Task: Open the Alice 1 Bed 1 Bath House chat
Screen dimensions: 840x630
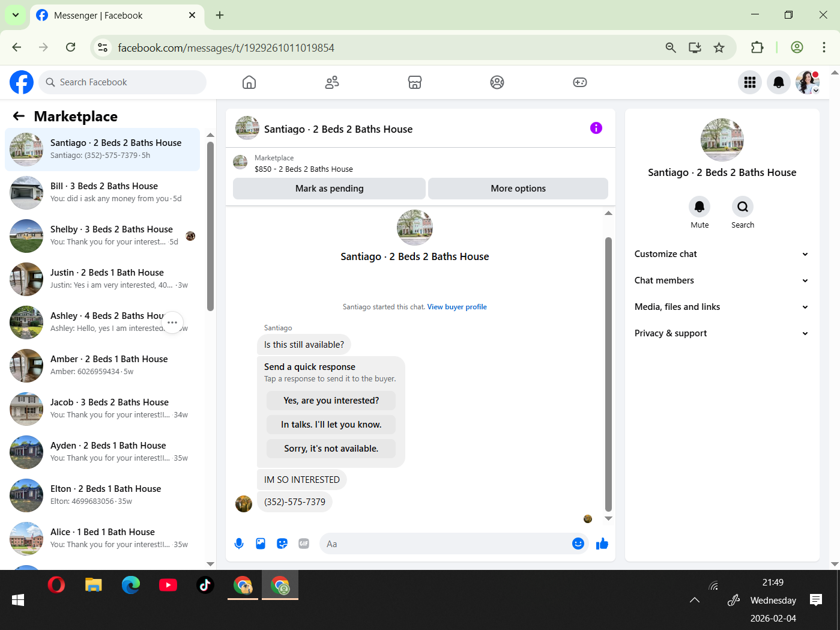Action: [x=103, y=539]
